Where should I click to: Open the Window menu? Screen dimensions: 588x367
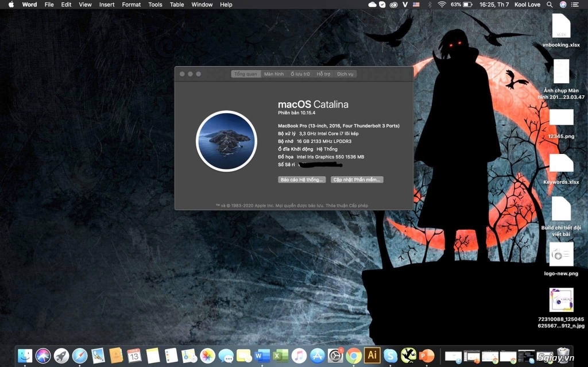[x=202, y=5]
